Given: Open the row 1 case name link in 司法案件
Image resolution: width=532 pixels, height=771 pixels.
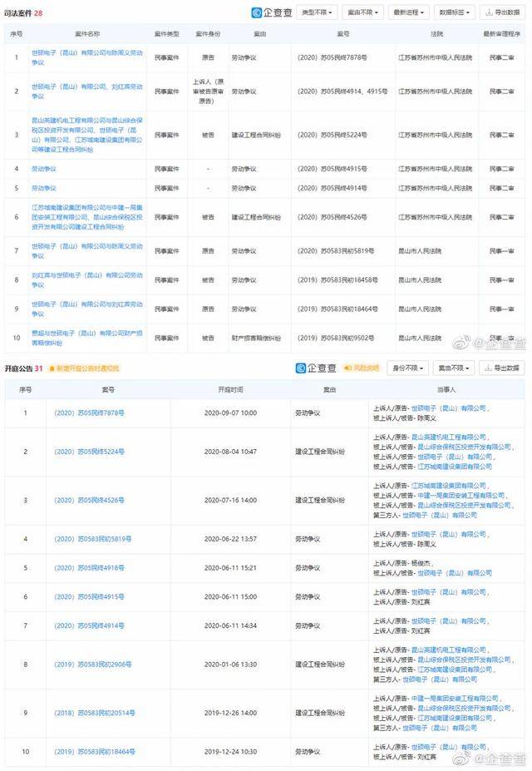Looking at the screenshot, I should point(87,57).
